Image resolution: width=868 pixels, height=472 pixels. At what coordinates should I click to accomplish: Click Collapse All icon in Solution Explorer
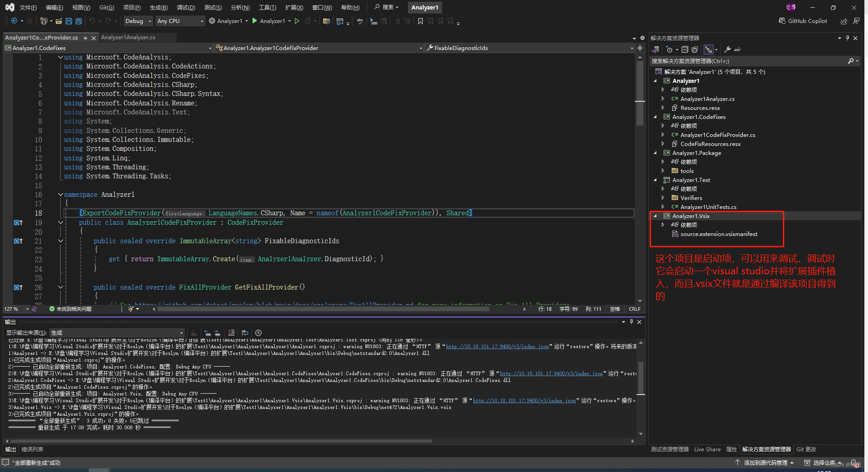point(685,50)
